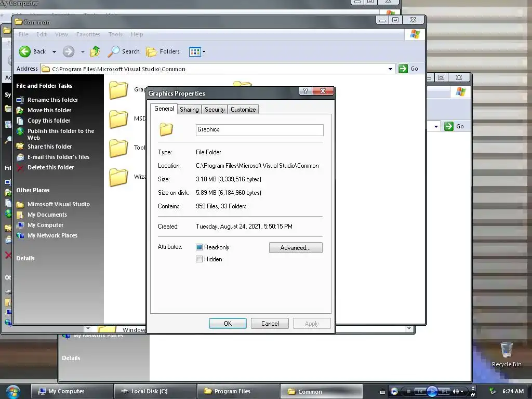Expand the Address bar dropdown in Common window
This screenshot has width=532, height=399.
(x=391, y=69)
